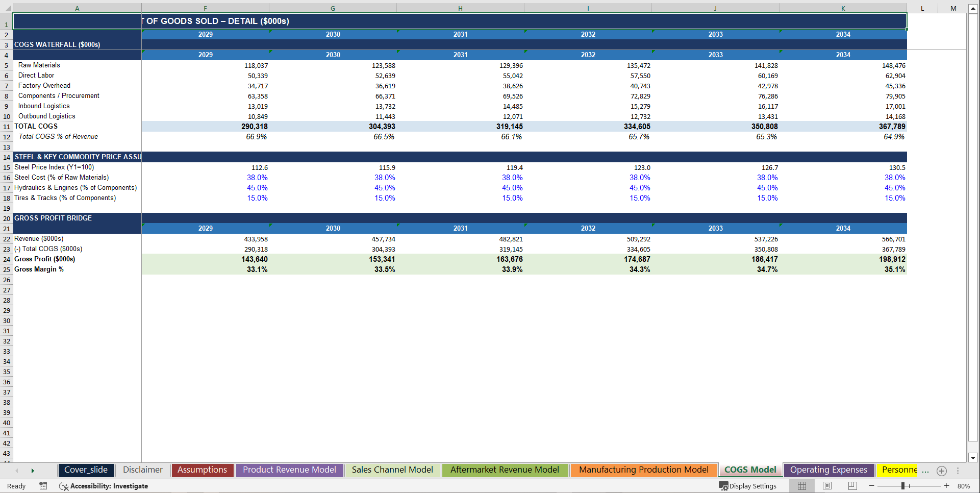Select the Select All corner above row 1
The height and width of the screenshot is (493, 980).
point(6,8)
